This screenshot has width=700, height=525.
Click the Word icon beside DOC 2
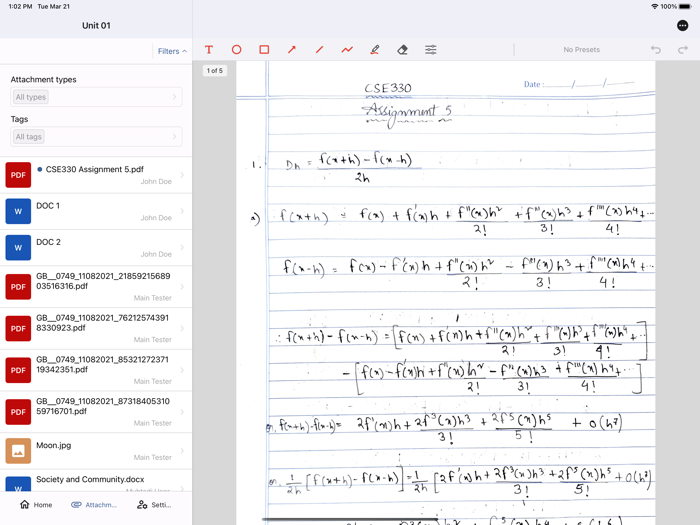coord(18,247)
